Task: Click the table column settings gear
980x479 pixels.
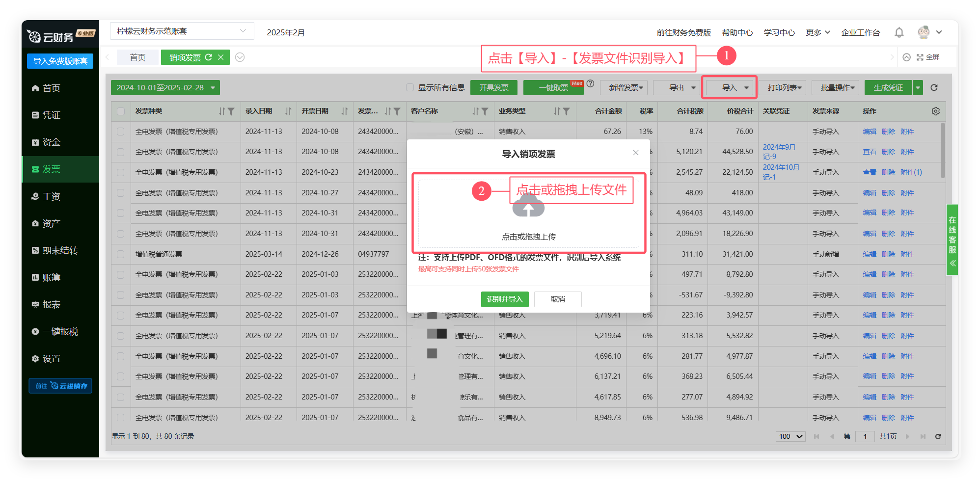Action: (x=935, y=111)
